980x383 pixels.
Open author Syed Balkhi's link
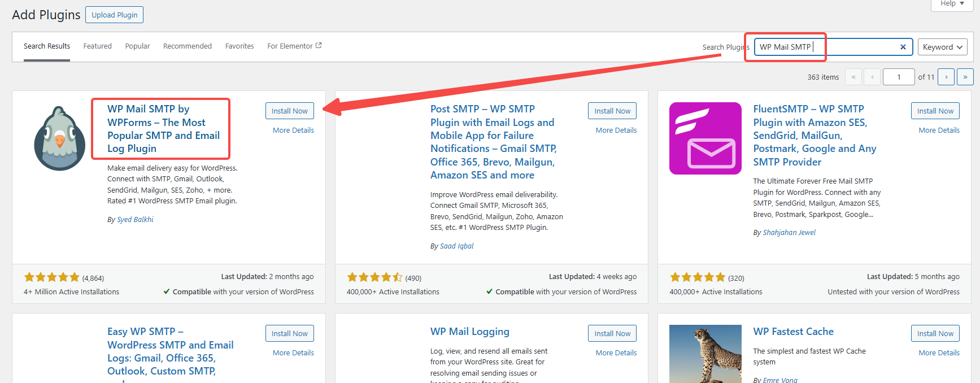pyautogui.click(x=135, y=220)
